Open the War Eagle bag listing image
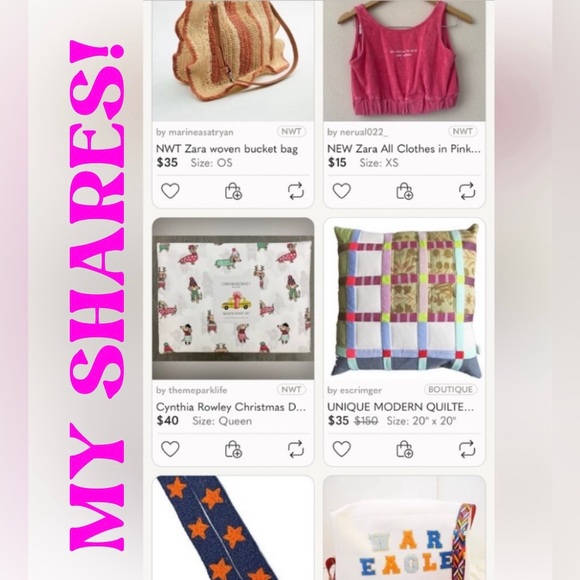 click(x=404, y=528)
